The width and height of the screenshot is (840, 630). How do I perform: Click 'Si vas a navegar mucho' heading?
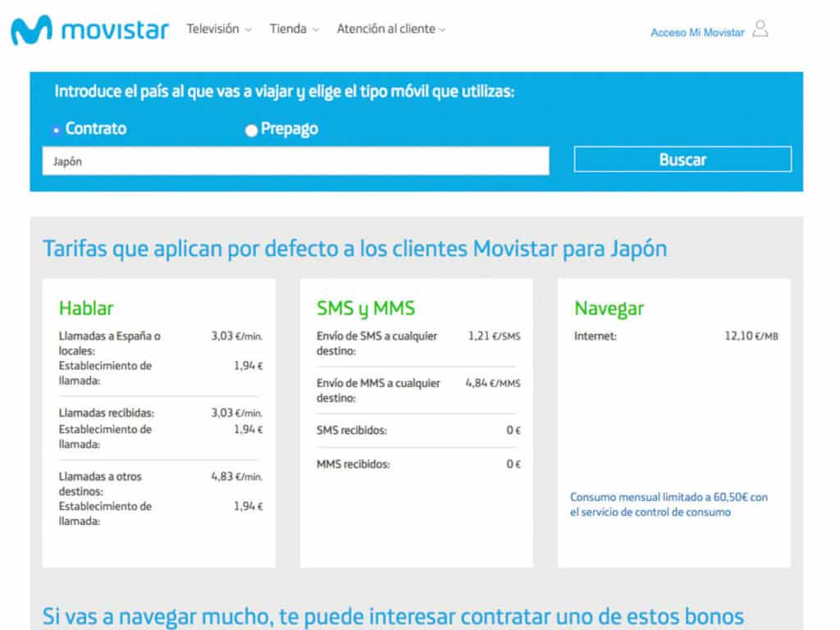(393, 616)
